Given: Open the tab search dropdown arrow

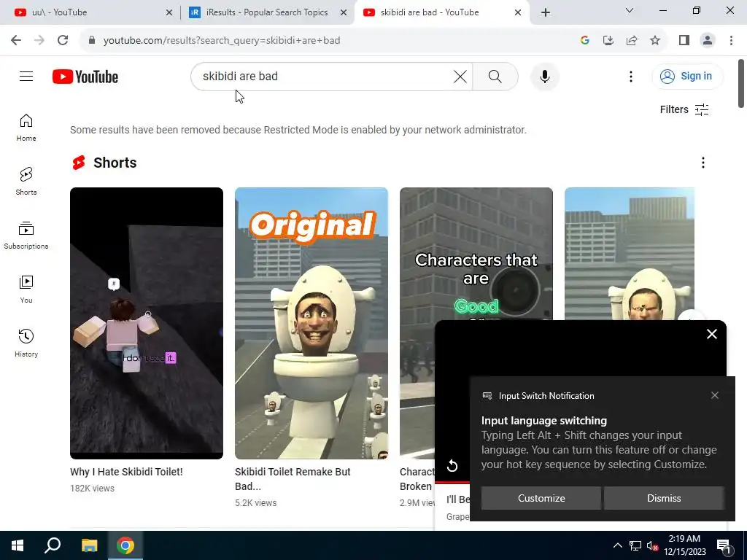Looking at the screenshot, I should (630, 10).
